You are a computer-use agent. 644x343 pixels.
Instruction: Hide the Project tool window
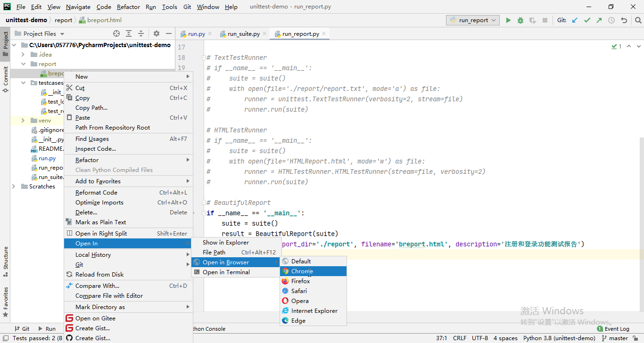tap(169, 33)
